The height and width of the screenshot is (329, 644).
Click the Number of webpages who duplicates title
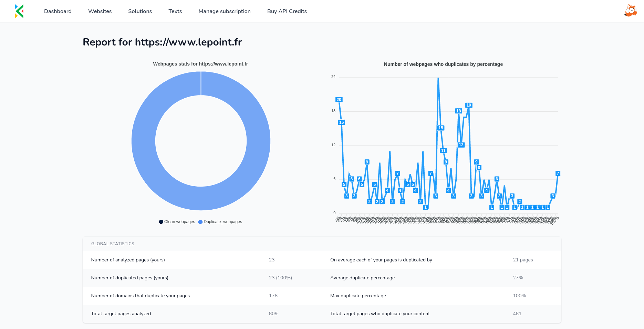pos(443,64)
